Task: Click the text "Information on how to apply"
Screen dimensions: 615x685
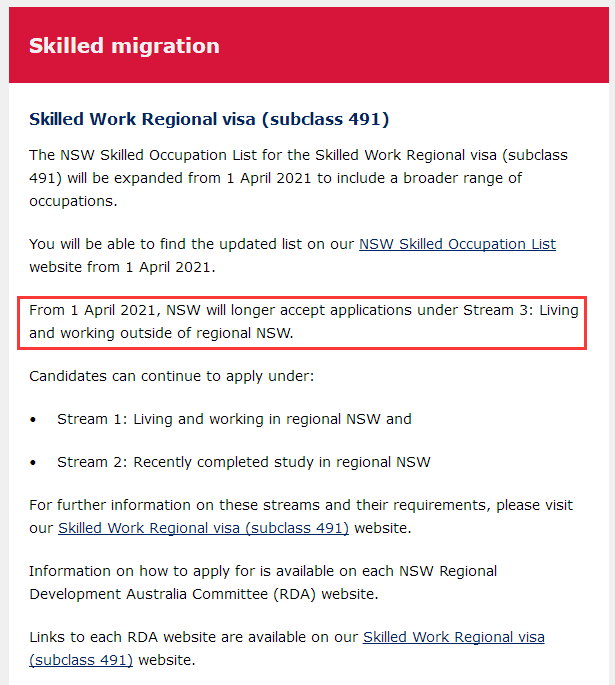Action: pyautogui.click(x=180, y=572)
